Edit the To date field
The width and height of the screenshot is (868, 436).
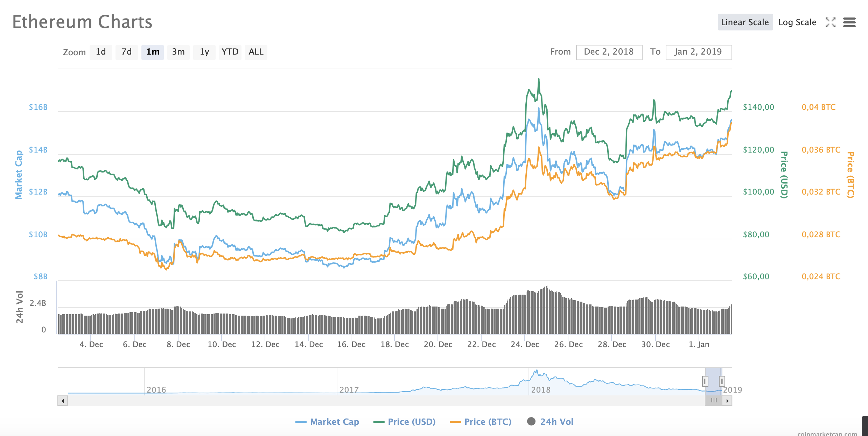[x=699, y=52]
